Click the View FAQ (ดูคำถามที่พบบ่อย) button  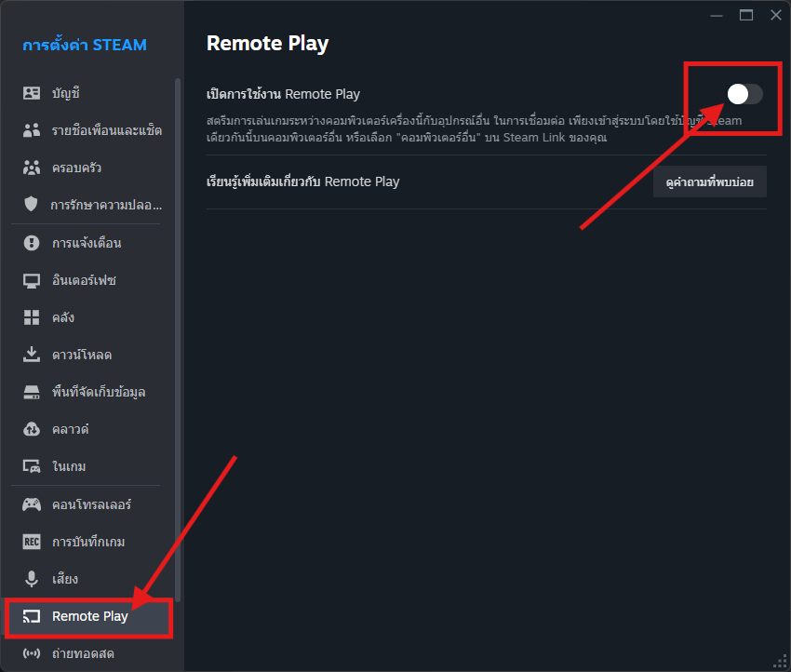(x=709, y=181)
